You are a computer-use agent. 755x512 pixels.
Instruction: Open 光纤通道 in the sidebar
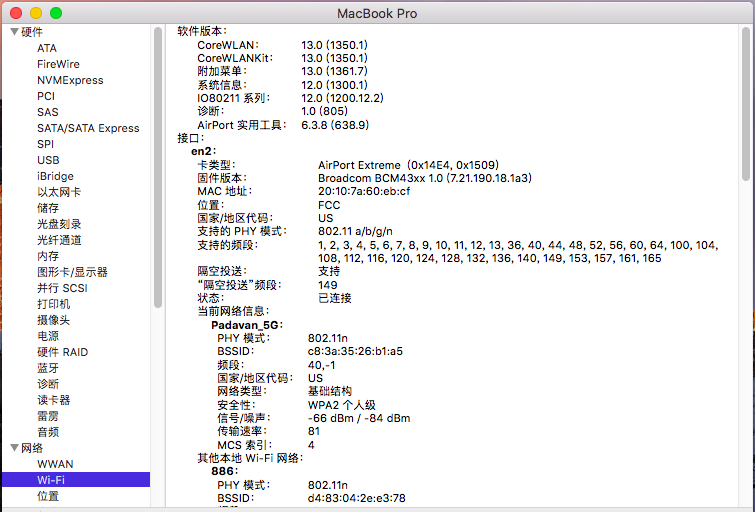pyautogui.click(x=59, y=240)
